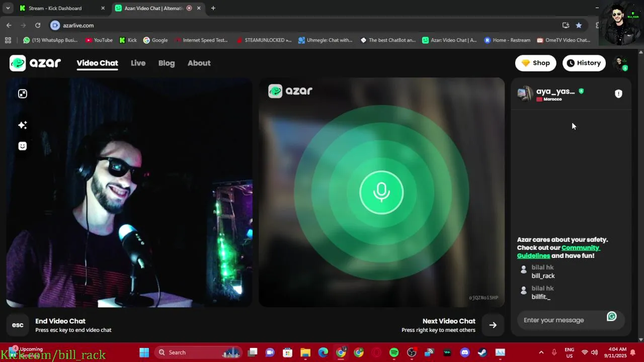Expand the tab search dropdown
Viewport: 644px width, 362px height.
tap(8, 8)
